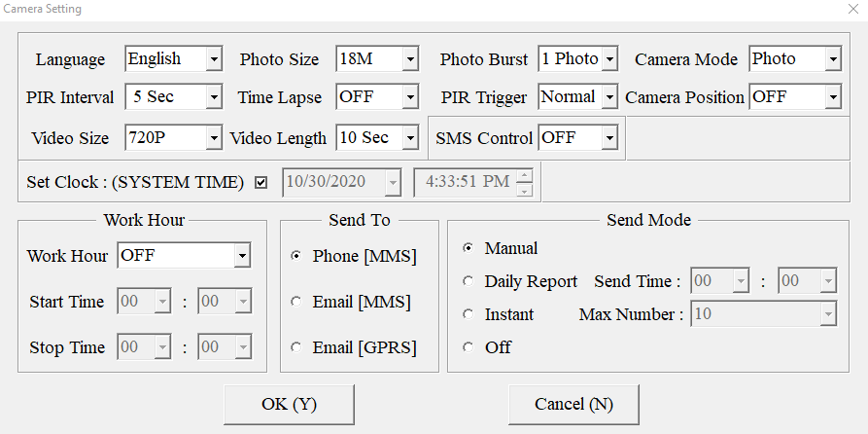This screenshot has width=868, height=434.
Task: Open the Photo Size dropdown
Action: (x=377, y=58)
